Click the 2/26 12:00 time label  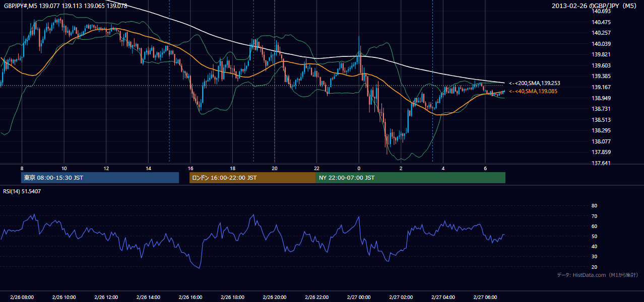coord(106,297)
